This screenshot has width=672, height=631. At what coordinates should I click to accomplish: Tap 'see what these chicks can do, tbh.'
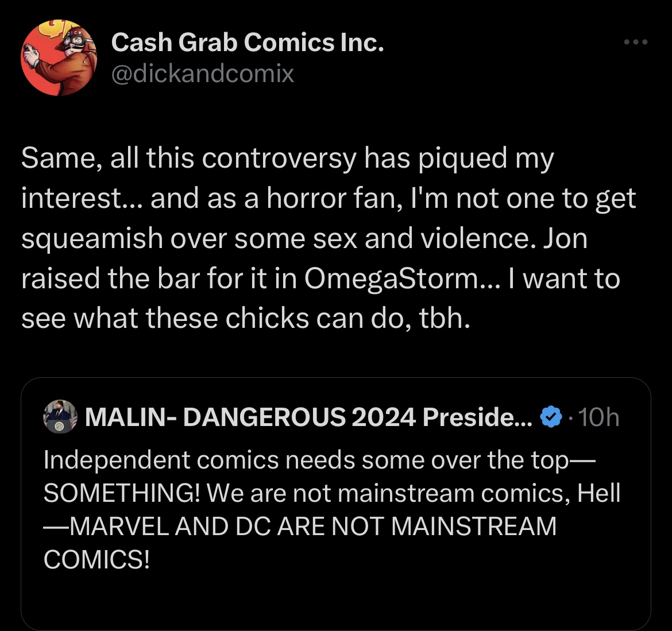(246, 318)
